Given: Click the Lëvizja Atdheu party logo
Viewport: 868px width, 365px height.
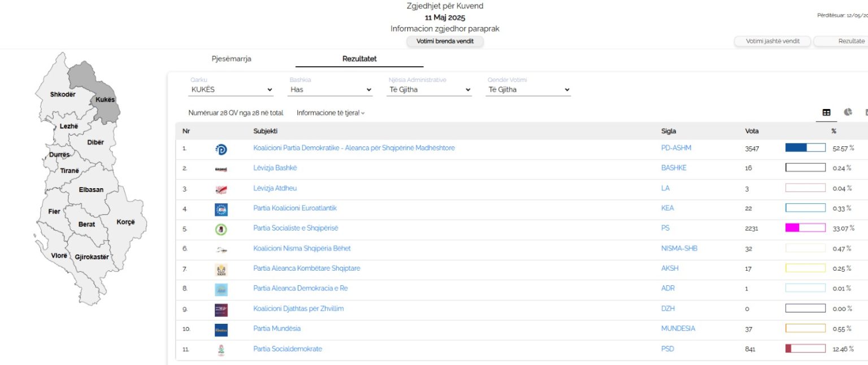Looking at the screenshot, I should [x=221, y=189].
